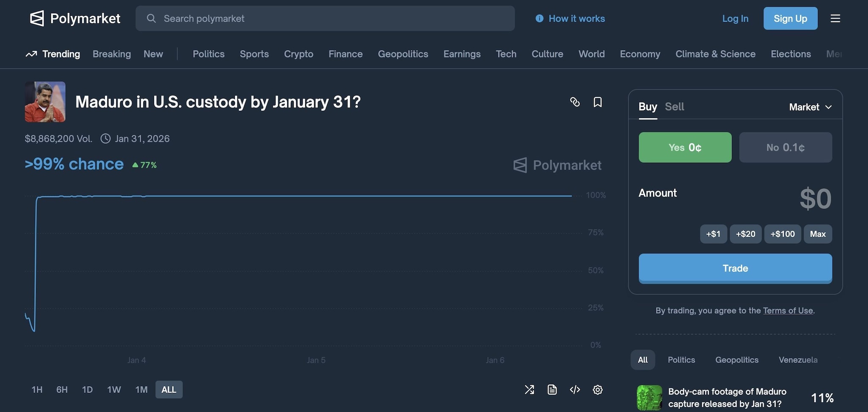Open the Terms of Use link

point(788,311)
